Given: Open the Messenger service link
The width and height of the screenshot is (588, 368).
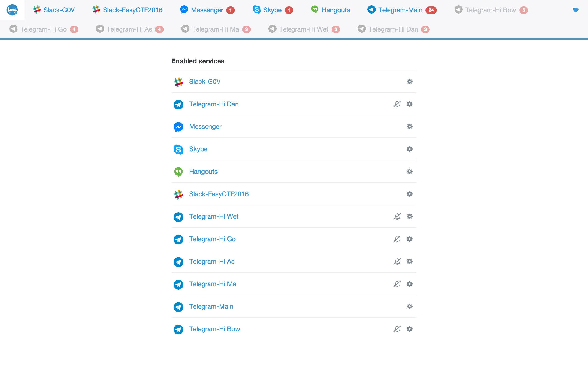Looking at the screenshot, I should pyautogui.click(x=205, y=126).
